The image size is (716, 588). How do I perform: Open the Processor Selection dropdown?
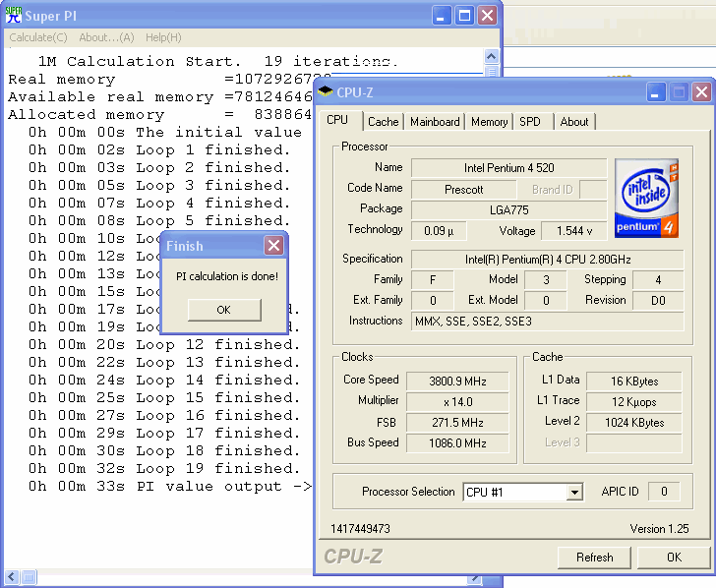tap(574, 492)
